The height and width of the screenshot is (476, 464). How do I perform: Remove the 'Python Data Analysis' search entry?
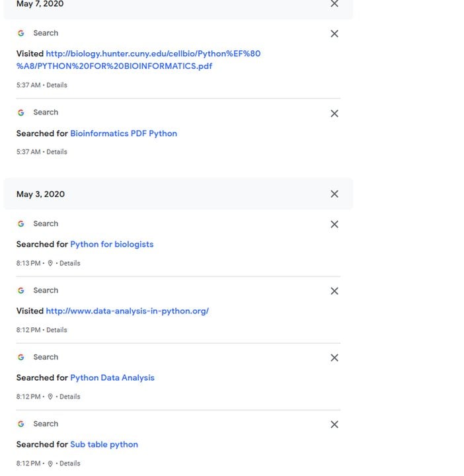pyautogui.click(x=334, y=358)
